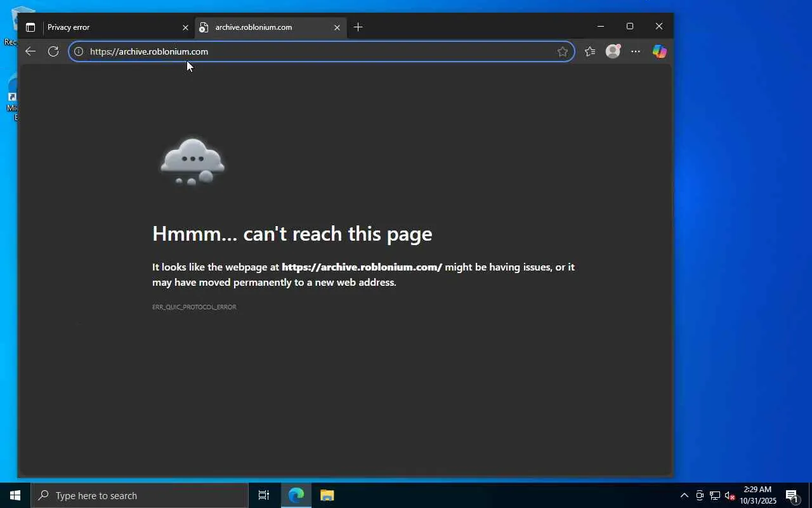Click the Microsoft Edge taskbar icon
812x508 pixels.
(x=296, y=495)
